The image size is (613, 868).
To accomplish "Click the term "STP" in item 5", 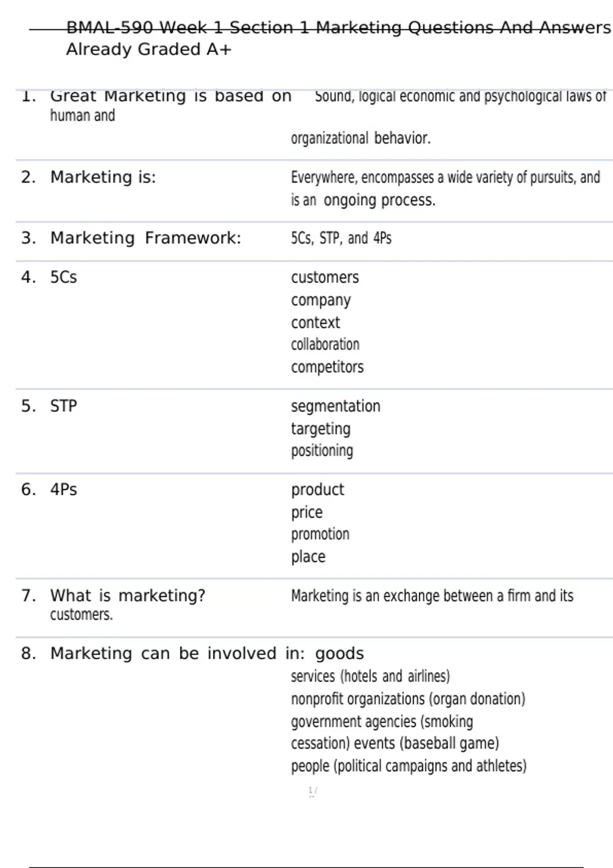I will [x=63, y=406].
